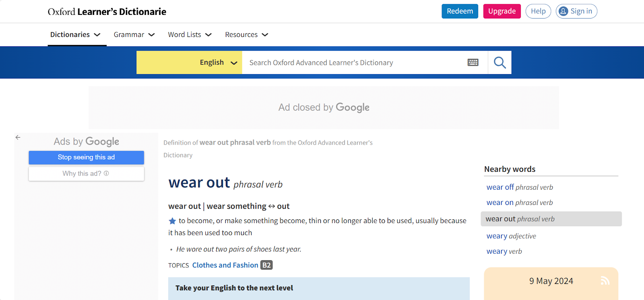Image resolution: width=644 pixels, height=300 pixels.
Task: Open the Clothes and Fashion topic link
Action: coord(225,265)
